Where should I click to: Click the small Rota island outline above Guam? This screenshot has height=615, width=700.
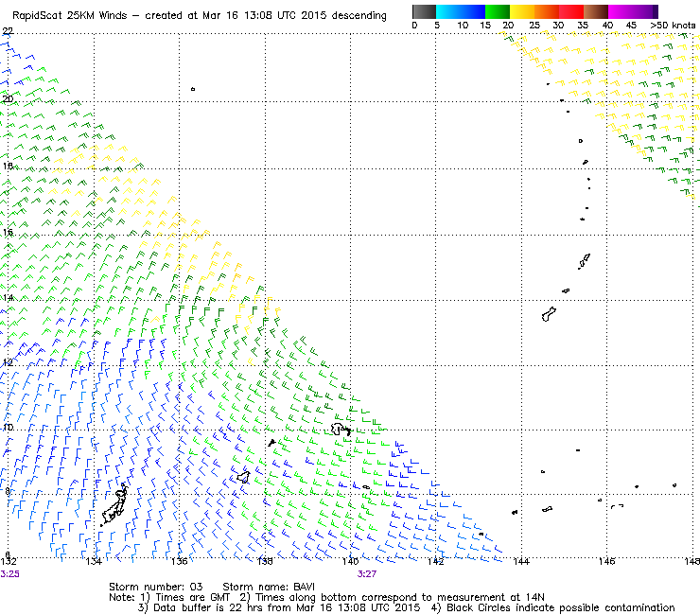point(566,290)
